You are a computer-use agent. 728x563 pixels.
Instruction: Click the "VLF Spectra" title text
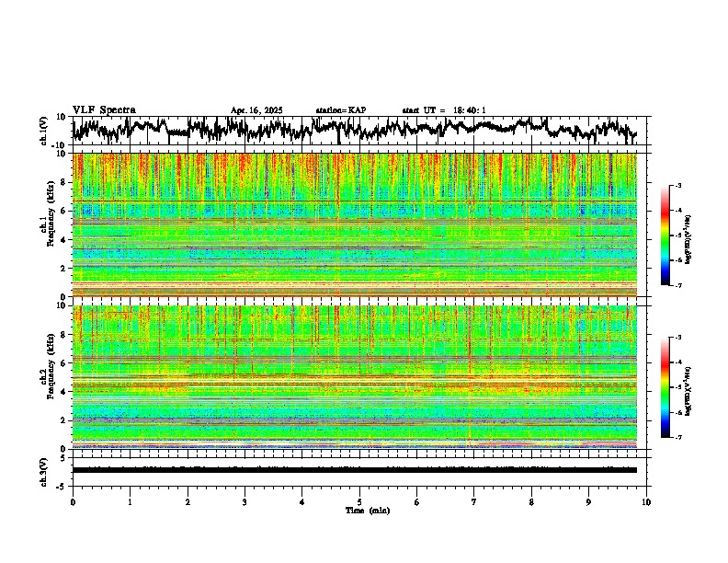pyautogui.click(x=104, y=110)
